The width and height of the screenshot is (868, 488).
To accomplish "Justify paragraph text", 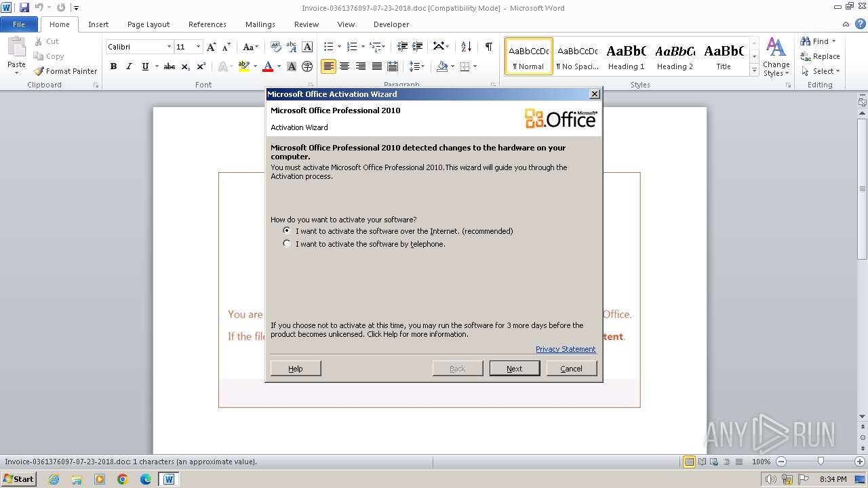I will [x=376, y=66].
